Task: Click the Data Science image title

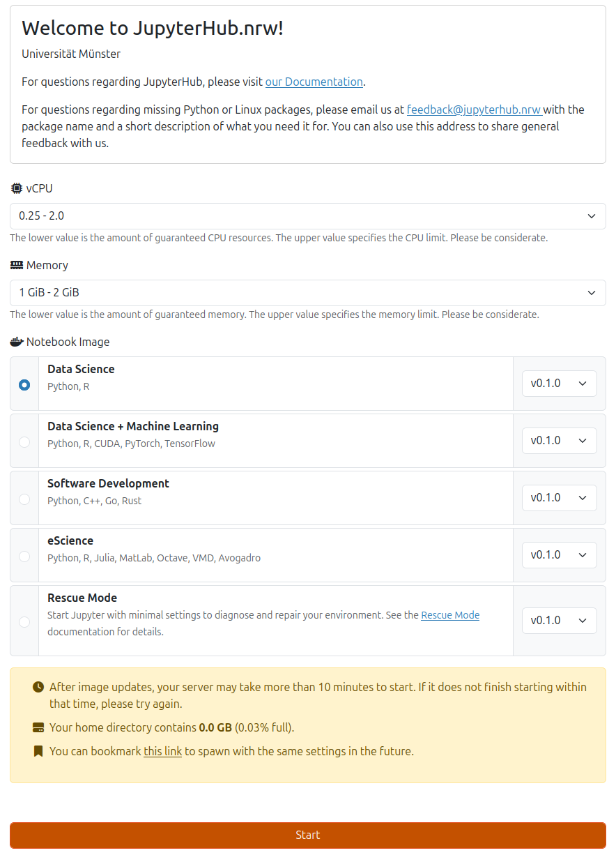Action: tap(81, 369)
